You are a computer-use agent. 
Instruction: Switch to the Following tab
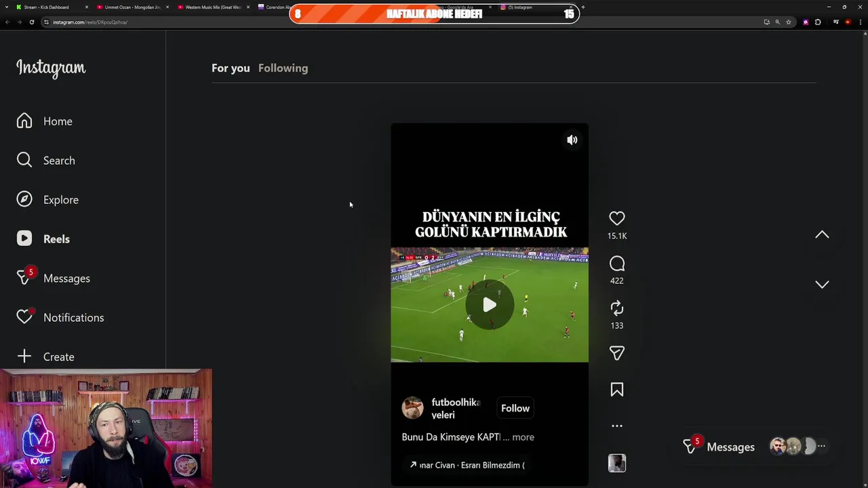(x=283, y=68)
